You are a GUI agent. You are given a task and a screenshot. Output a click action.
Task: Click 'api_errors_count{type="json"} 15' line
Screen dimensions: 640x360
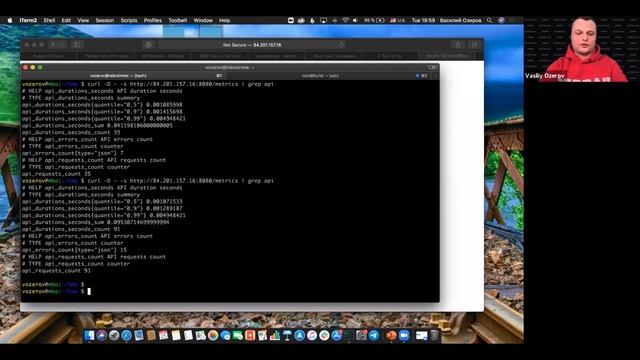74,250
